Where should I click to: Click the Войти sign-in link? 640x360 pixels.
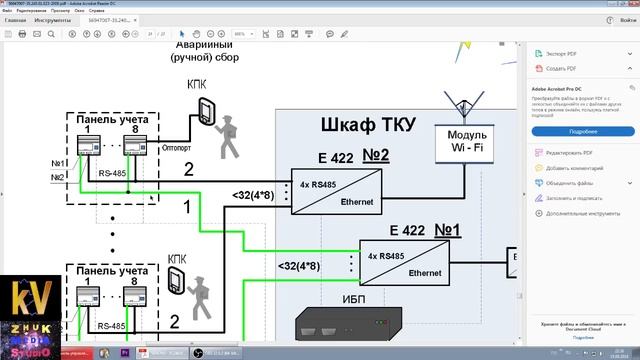pyautogui.click(x=628, y=20)
